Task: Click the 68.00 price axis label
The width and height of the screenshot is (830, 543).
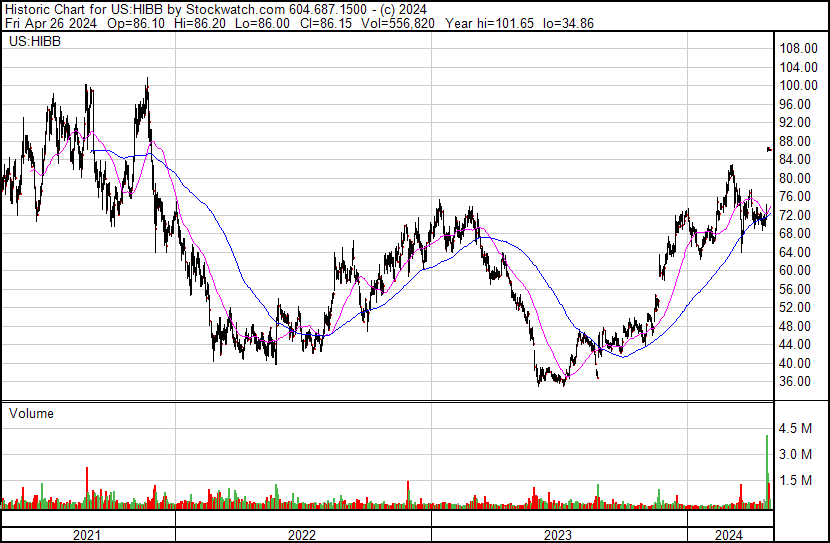Action: click(x=795, y=233)
